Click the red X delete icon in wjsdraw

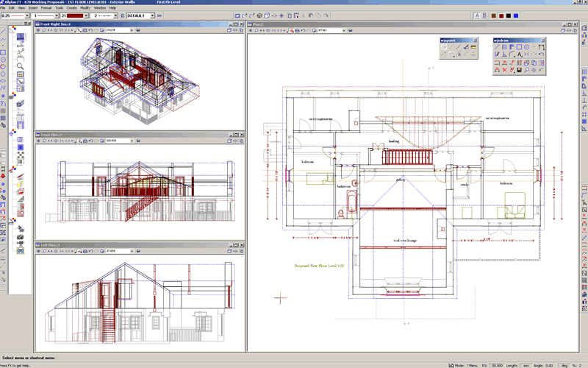[x=505, y=70]
